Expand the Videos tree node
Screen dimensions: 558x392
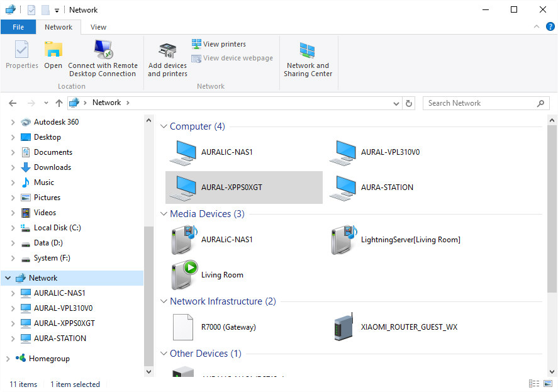[13, 213]
